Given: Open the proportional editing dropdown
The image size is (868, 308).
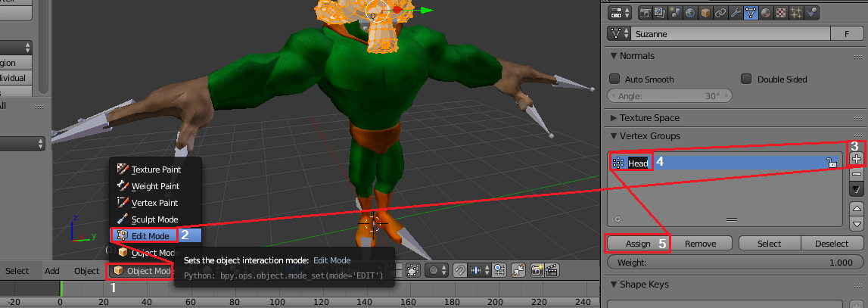Looking at the screenshot, I should tap(437, 270).
